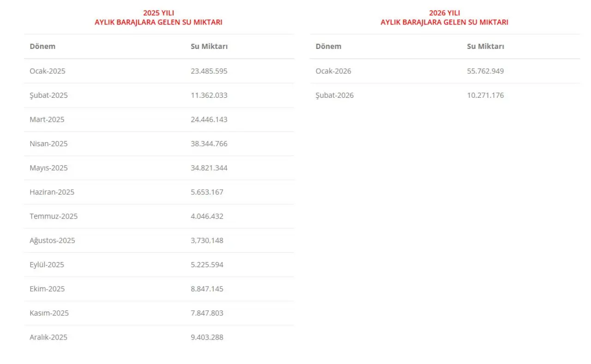Click the Mart-2025 value 24.446.143
This screenshot has height=364, width=591.
coord(209,119)
